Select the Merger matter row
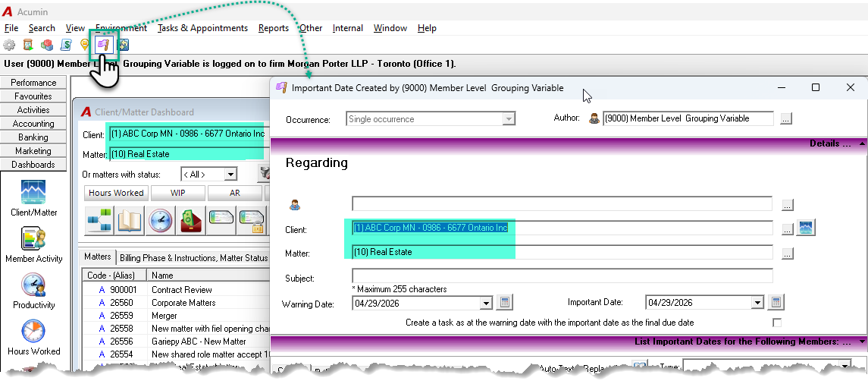Screen dimensions: 868x381 tap(176, 316)
